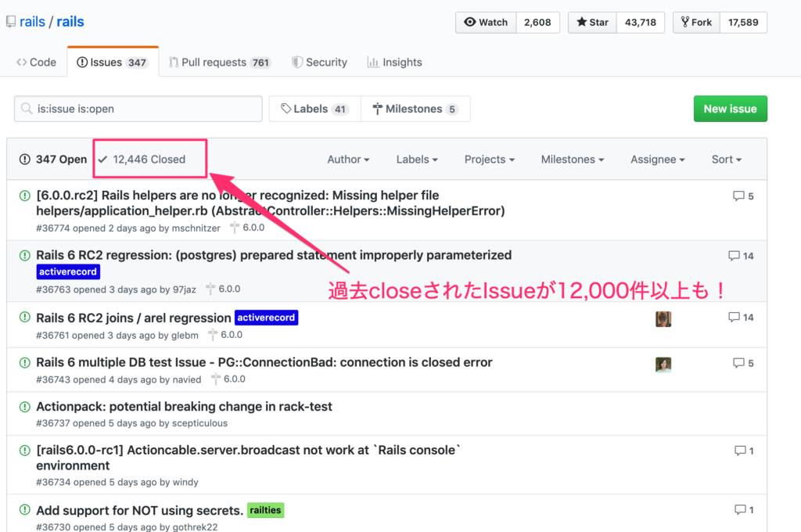Click assignee avatar on Rails 6 RC2 joins issue
The image size is (801, 532).
[663, 318]
